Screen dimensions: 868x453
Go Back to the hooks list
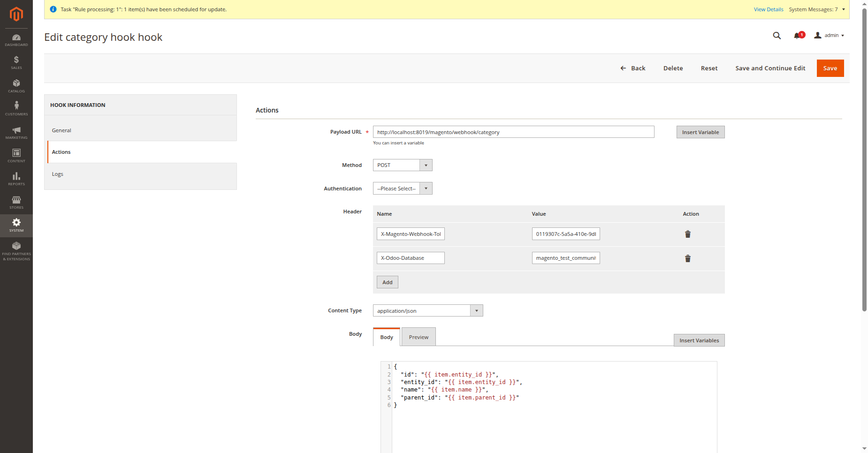pyautogui.click(x=633, y=68)
